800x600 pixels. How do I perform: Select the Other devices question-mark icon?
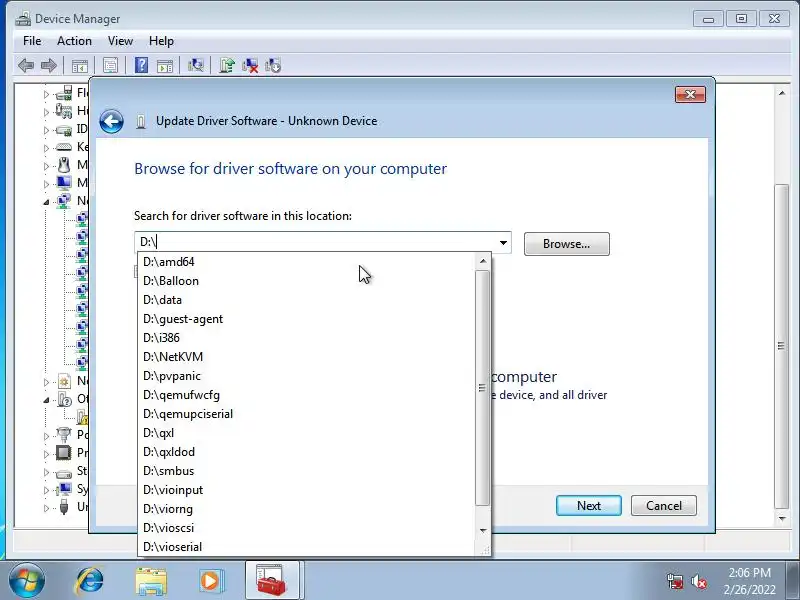(64, 399)
